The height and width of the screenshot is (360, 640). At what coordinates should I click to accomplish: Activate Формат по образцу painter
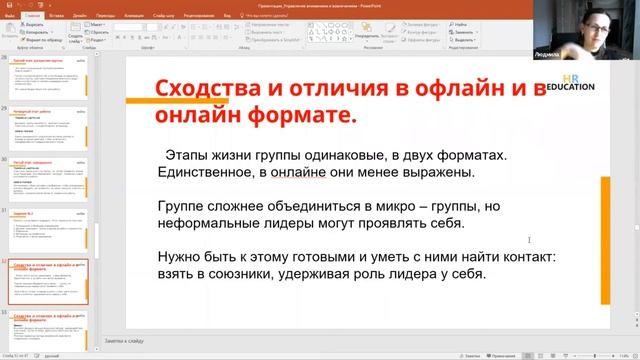[x=41, y=40]
